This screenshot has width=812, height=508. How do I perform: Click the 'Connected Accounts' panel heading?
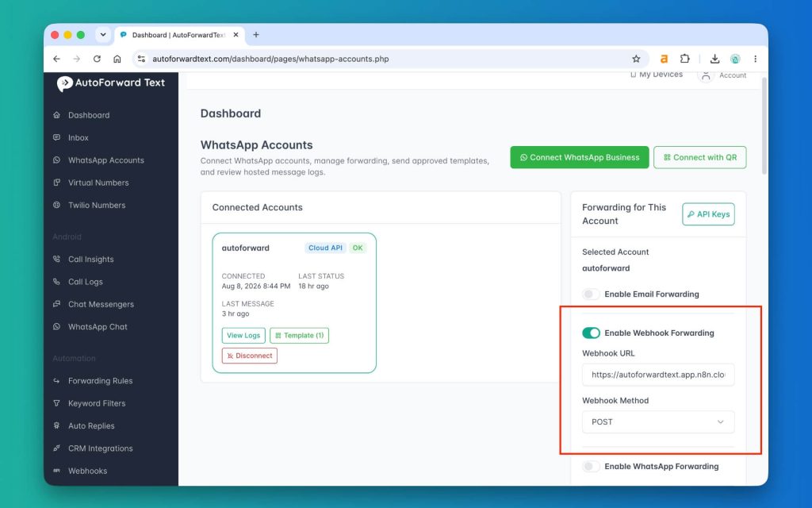(257, 207)
